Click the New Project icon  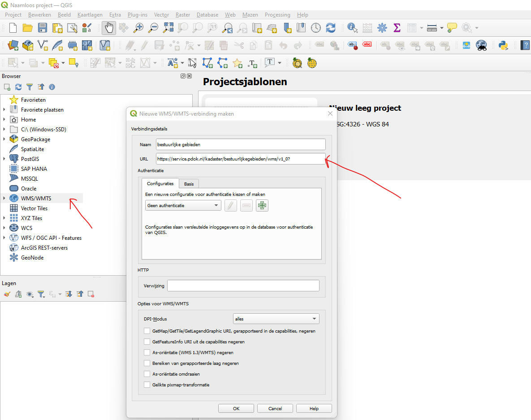pos(13,28)
